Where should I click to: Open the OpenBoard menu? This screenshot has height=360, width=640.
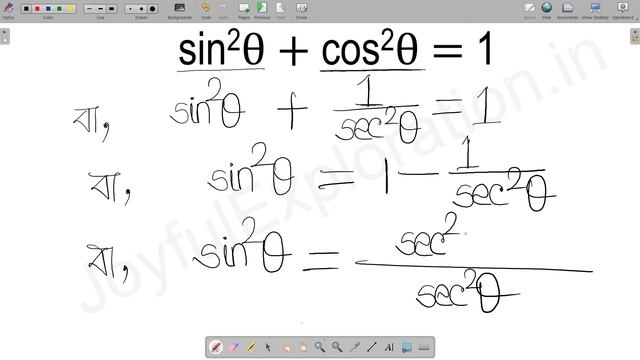pos(624,10)
